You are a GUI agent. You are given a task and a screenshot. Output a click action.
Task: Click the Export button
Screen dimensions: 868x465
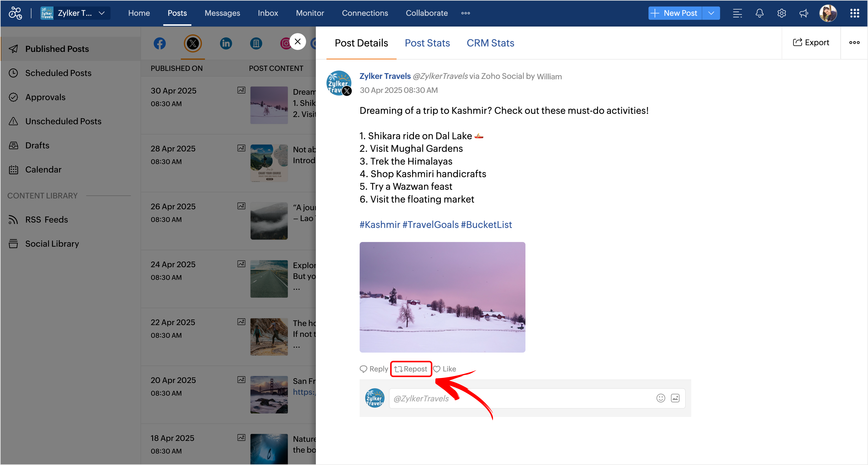coord(811,43)
